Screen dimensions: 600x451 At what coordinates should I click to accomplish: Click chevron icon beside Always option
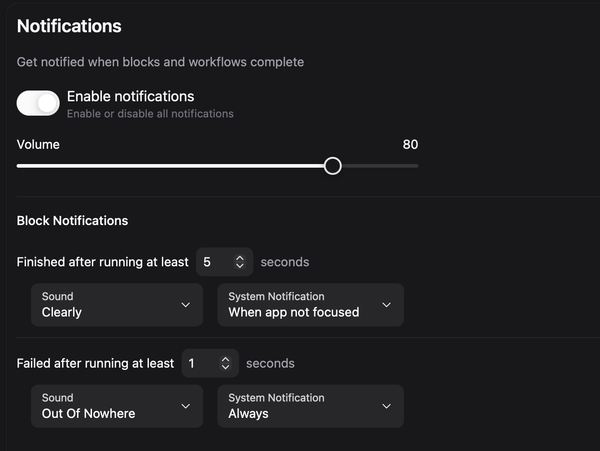(386, 406)
